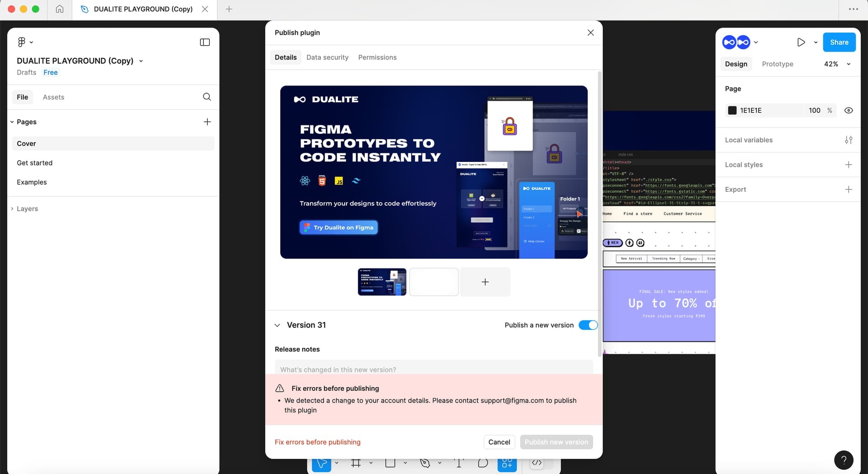
Task: Click the Present play icon
Action: coord(801,42)
